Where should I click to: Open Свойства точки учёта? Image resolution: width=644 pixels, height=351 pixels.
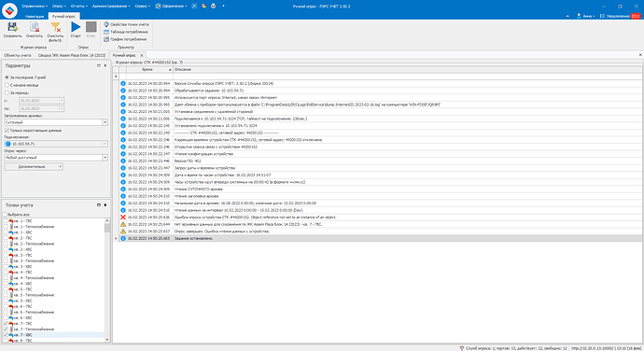point(126,24)
